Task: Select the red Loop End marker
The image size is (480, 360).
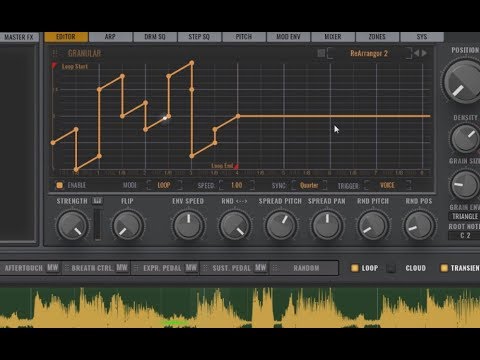Action: pos(236,166)
